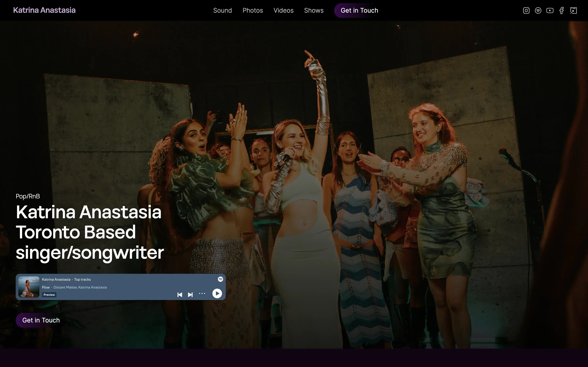Click the Katrina Anastasia site logo
This screenshot has width=588, height=367.
click(44, 10)
